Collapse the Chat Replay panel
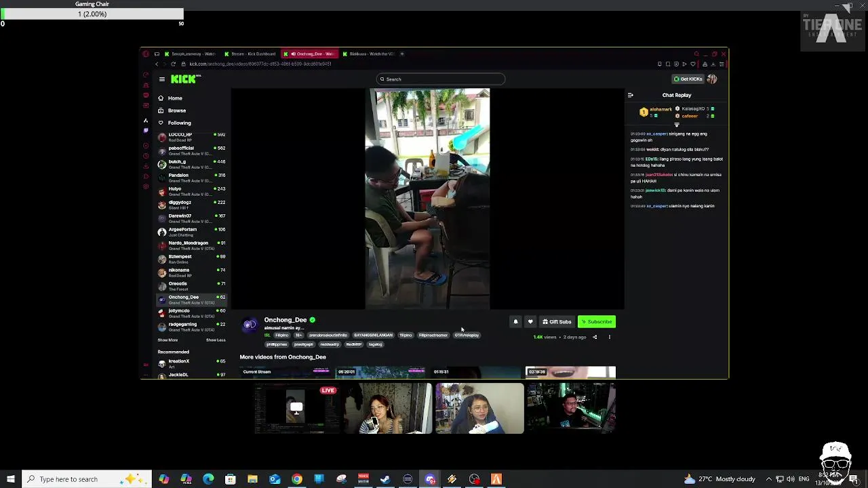 (x=630, y=96)
